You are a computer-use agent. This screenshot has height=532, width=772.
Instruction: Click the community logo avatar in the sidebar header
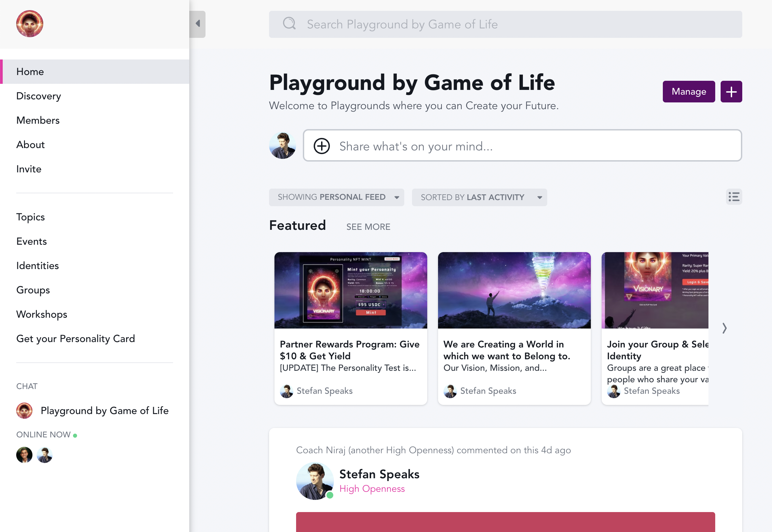pyautogui.click(x=30, y=24)
